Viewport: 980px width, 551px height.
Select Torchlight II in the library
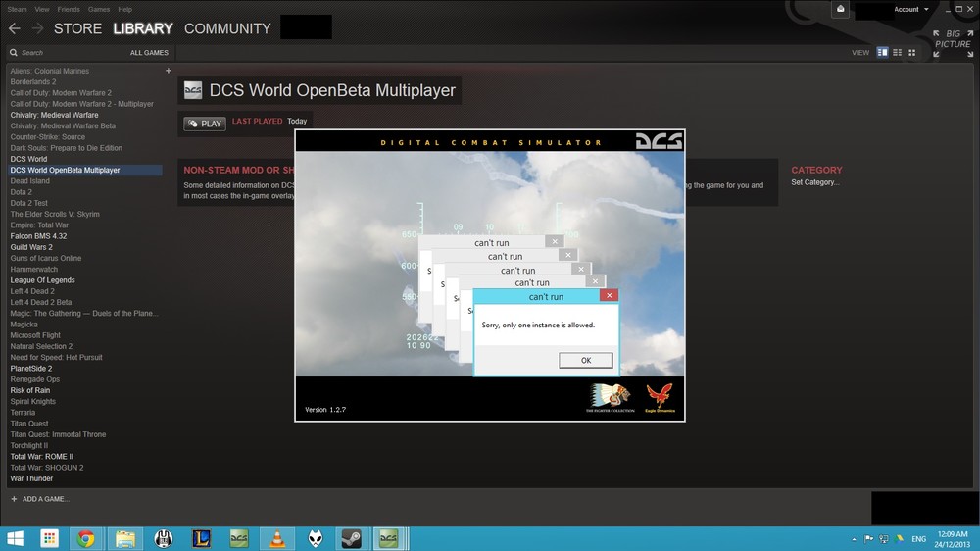click(28, 446)
